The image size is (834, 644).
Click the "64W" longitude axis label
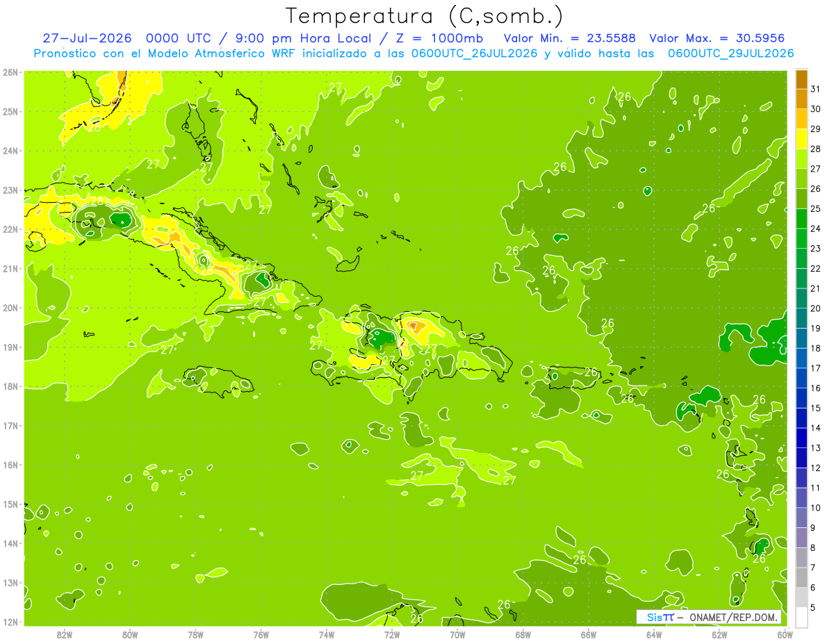[654, 634]
